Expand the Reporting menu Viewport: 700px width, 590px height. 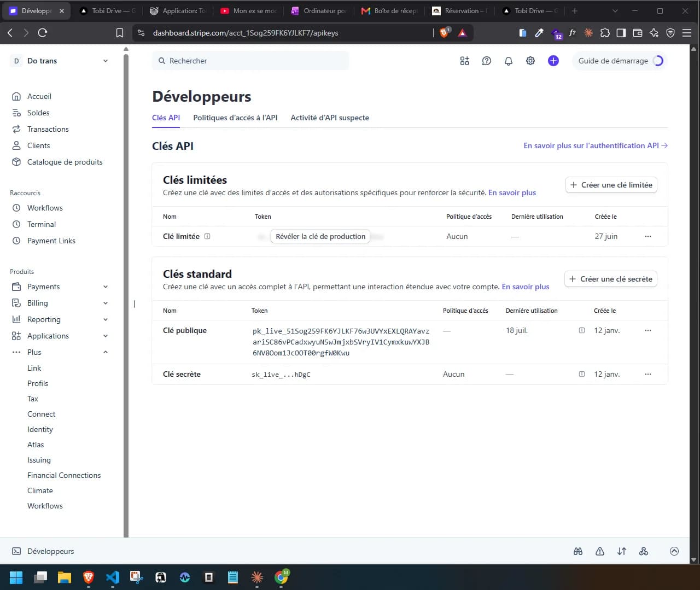106,319
